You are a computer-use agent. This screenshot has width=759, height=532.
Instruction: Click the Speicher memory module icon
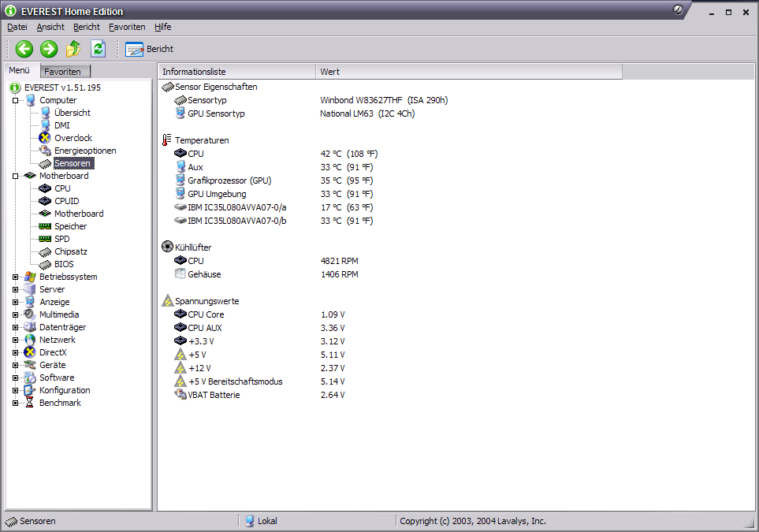click(x=45, y=226)
